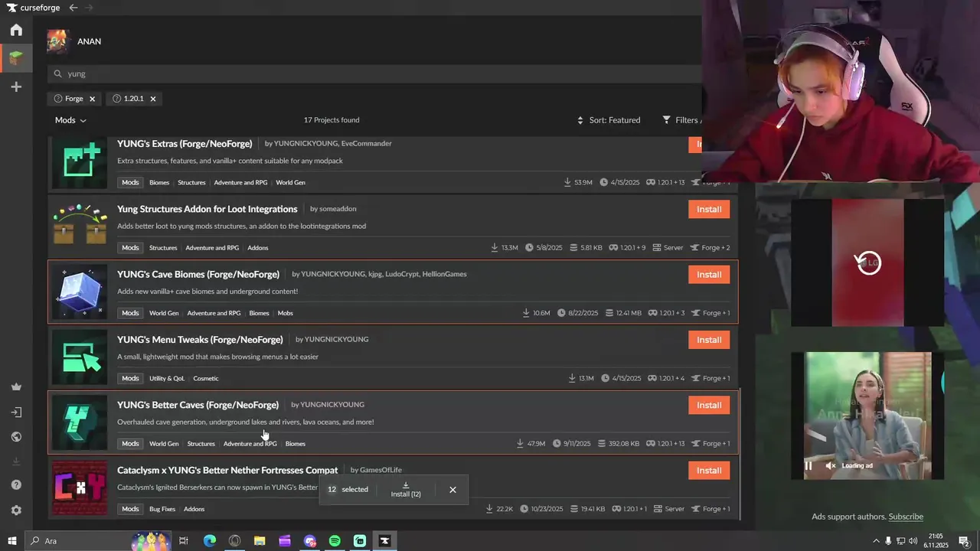Click Cosmetic tag on Menu Tweaks row
This screenshot has height=551, width=980.
click(206, 378)
